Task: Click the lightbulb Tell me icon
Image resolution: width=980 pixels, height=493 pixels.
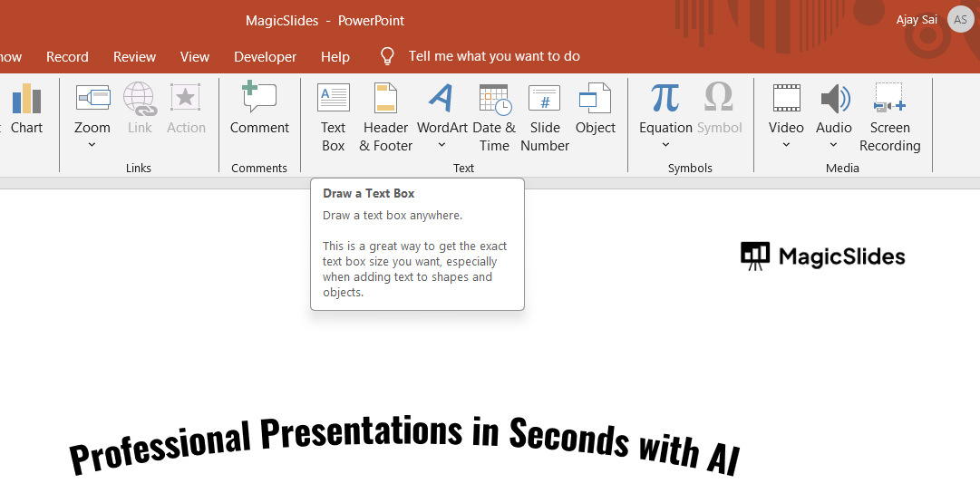Action: coord(387,56)
